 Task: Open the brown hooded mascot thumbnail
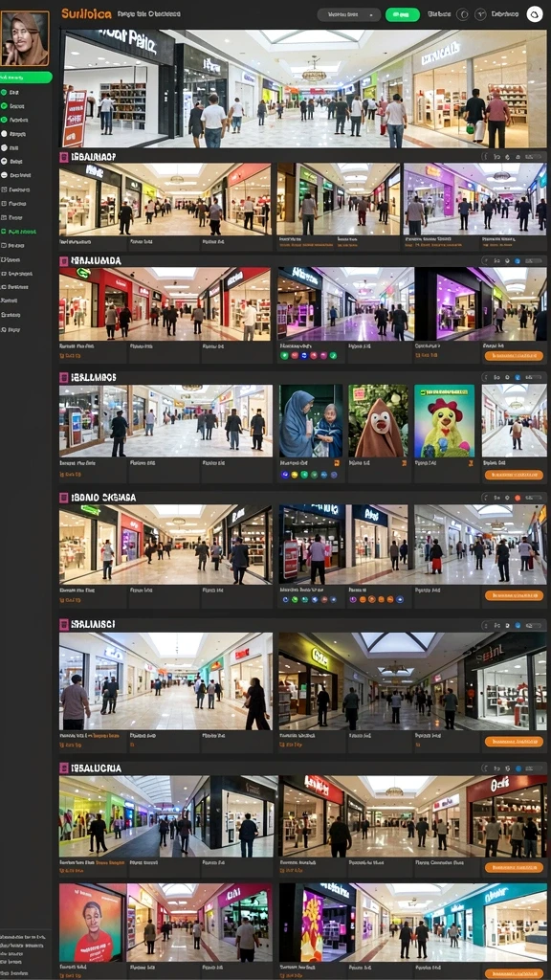(x=377, y=421)
